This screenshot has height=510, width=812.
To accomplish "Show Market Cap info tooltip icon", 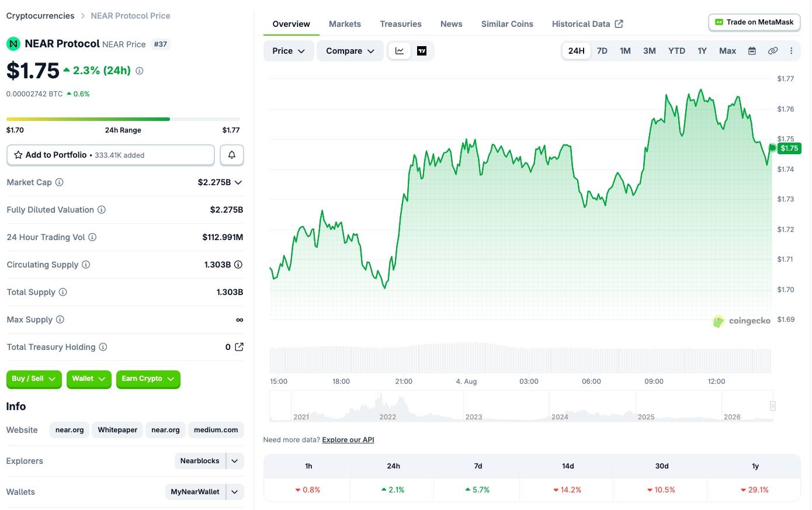I will [x=59, y=182].
